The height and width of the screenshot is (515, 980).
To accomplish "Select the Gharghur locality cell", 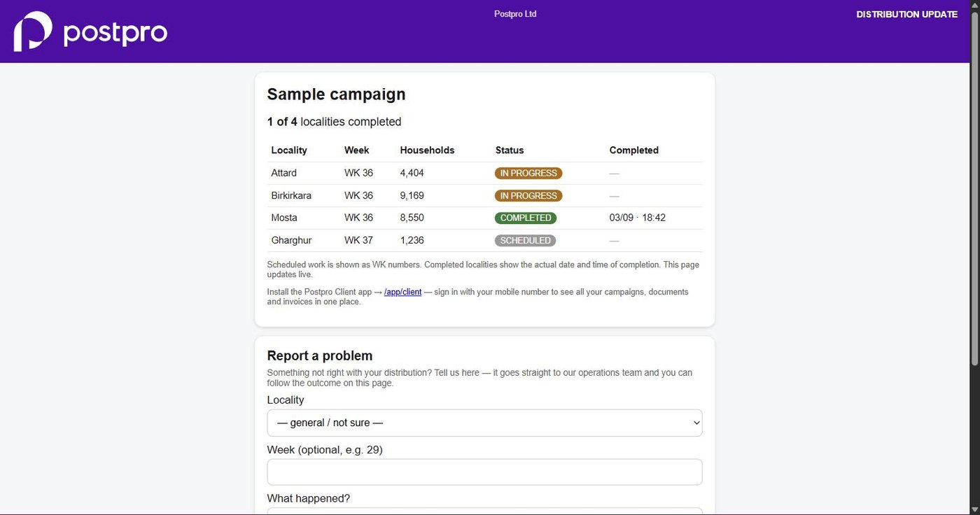I will (x=291, y=240).
